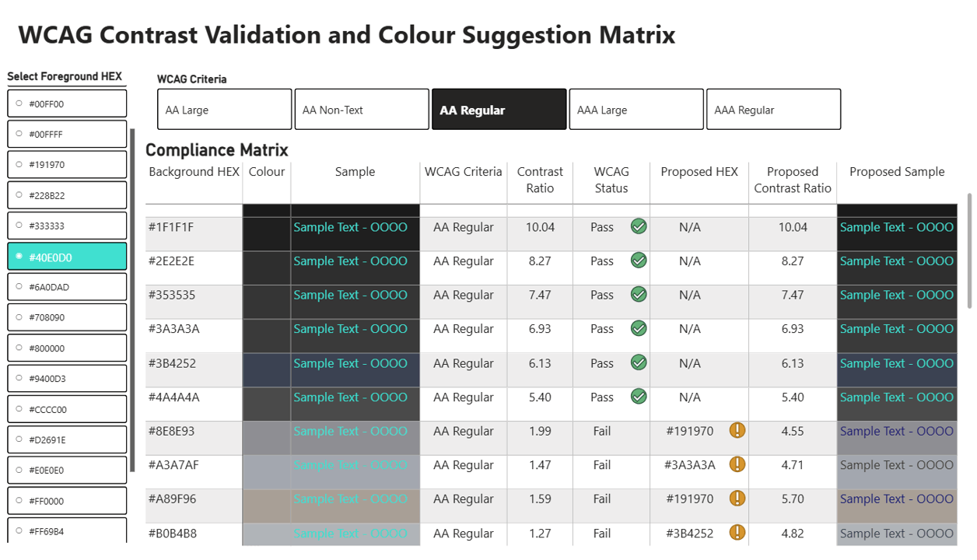The image size is (977, 560).
Task: Click the Colour swatch in row #A89F96
Action: tap(267, 506)
